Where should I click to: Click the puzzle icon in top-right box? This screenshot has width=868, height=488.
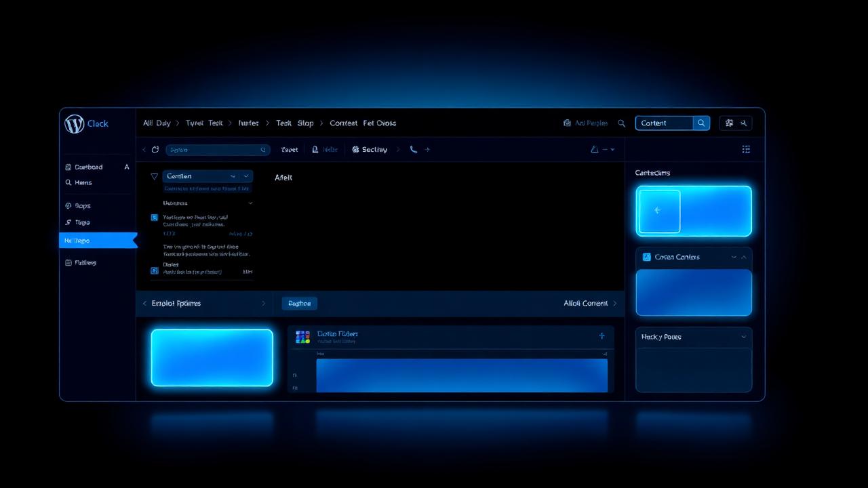click(729, 123)
